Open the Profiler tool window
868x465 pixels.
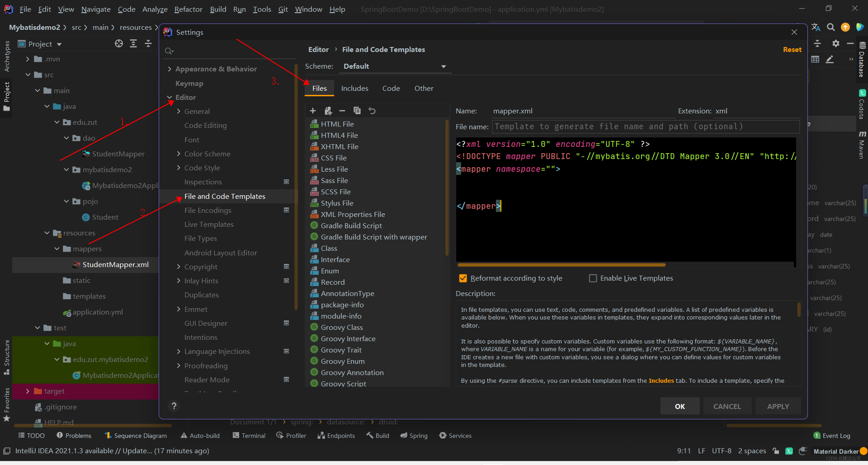tap(291, 436)
